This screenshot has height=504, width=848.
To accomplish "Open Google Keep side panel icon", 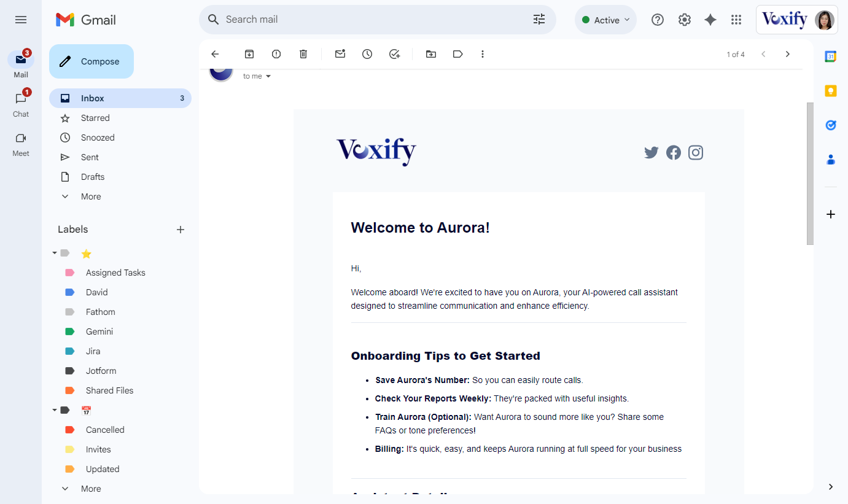I will pos(831,91).
